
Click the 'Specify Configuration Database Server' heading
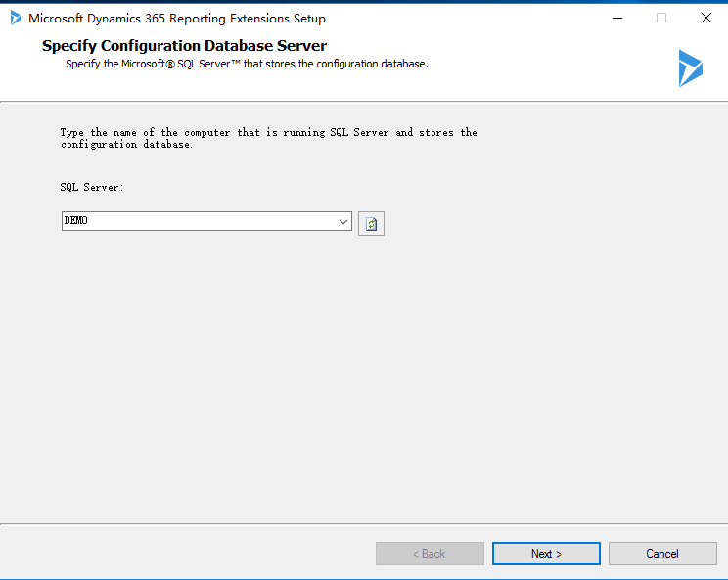click(x=184, y=45)
